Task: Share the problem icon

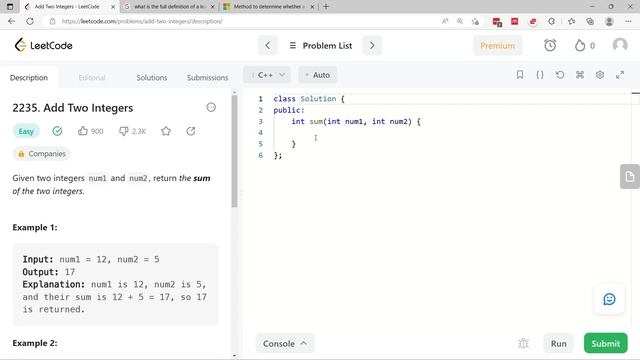Action: [191, 131]
